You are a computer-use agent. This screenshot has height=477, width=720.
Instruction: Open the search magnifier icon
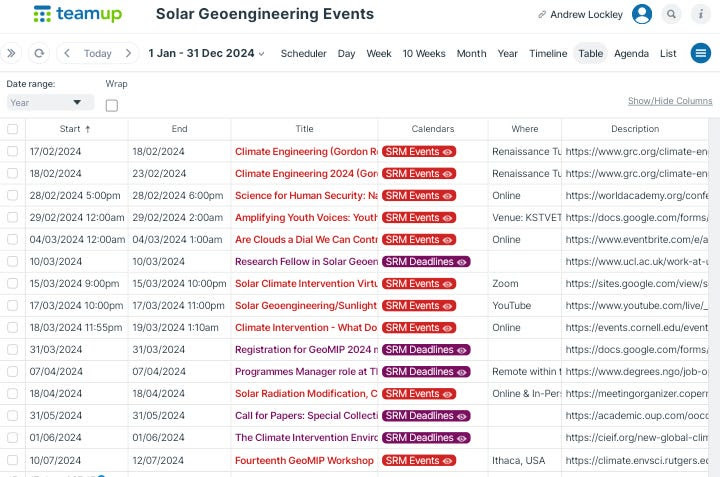point(671,14)
